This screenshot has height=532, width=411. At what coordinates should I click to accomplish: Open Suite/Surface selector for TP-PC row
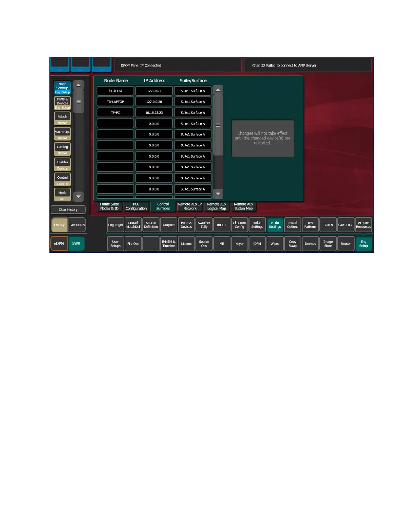click(x=193, y=113)
